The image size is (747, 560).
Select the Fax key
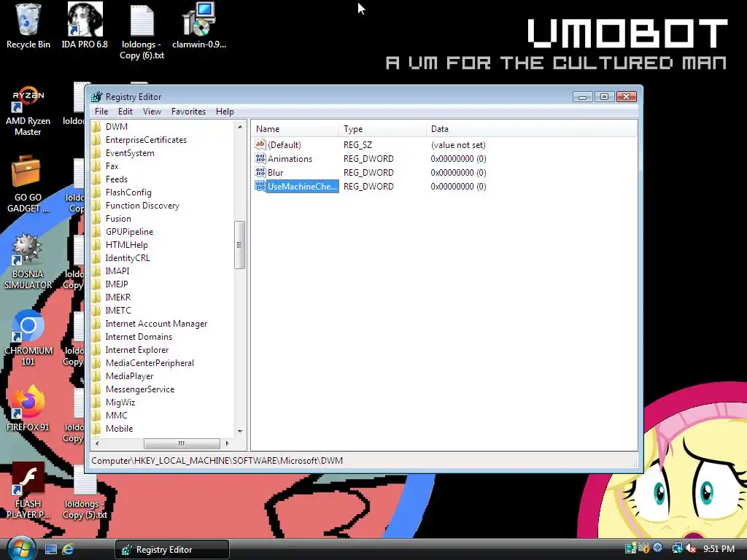(x=112, y=166)
